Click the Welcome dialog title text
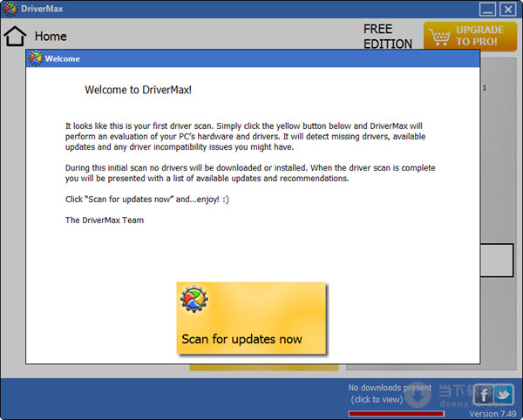 (63, 59)
